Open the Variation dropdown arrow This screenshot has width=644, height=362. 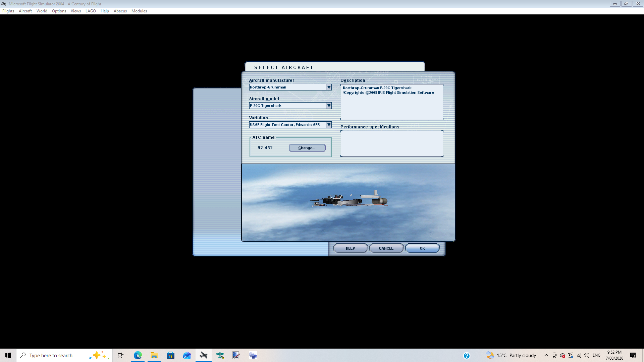[329, 125]
